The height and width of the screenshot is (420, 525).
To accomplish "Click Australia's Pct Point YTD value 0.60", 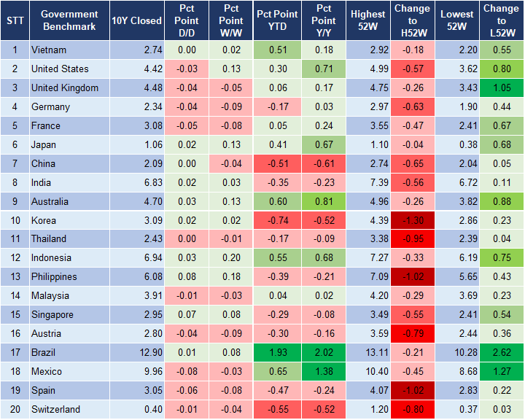I will click(277, 201).
